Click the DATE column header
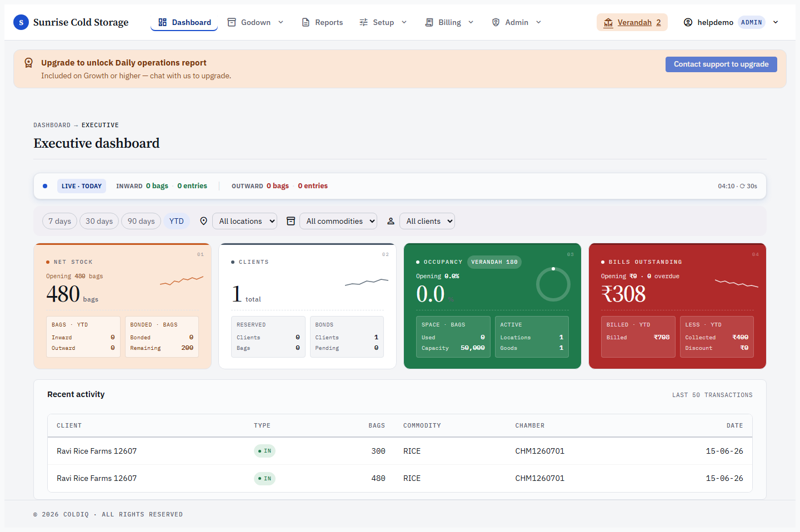This screenshot has width=800, height=532. point(734,425)
